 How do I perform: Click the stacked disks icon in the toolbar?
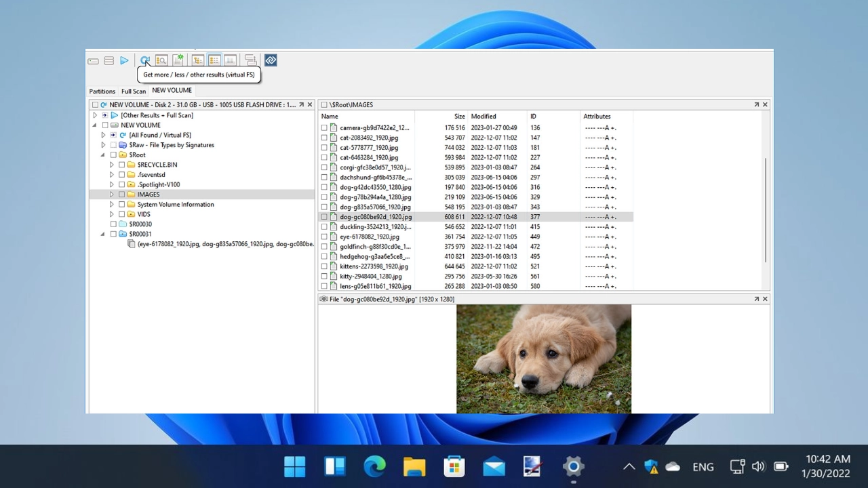pos(108,61)
